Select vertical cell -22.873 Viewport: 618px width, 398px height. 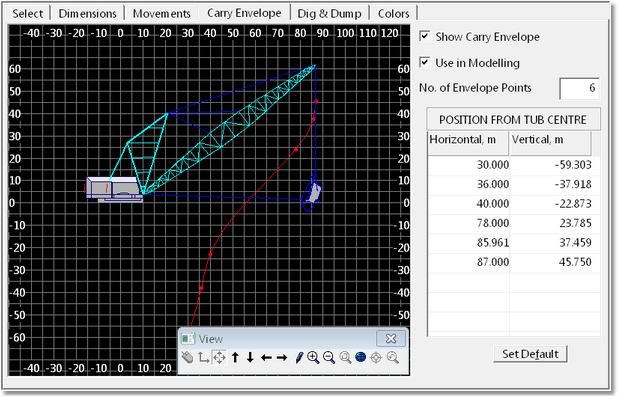click(x=555, y=204)
